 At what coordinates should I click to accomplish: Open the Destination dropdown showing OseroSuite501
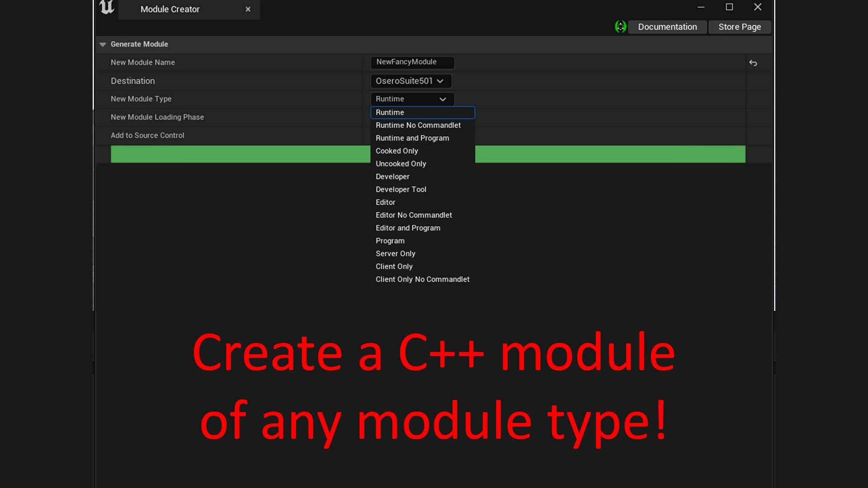(x=411, y=81)
